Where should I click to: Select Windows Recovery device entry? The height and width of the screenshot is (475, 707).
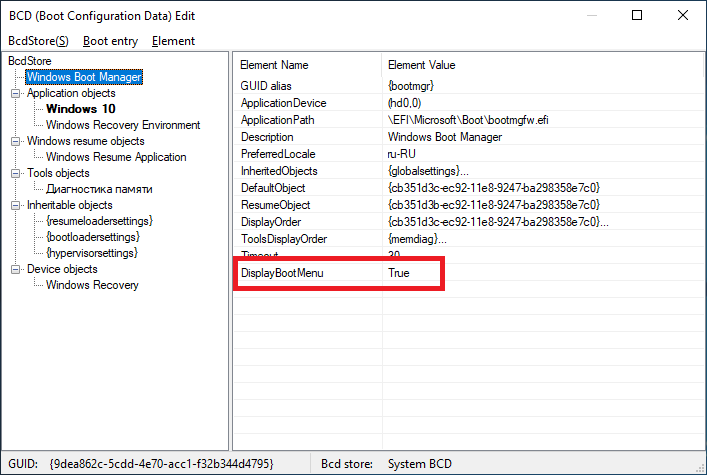tap(92, 285)
